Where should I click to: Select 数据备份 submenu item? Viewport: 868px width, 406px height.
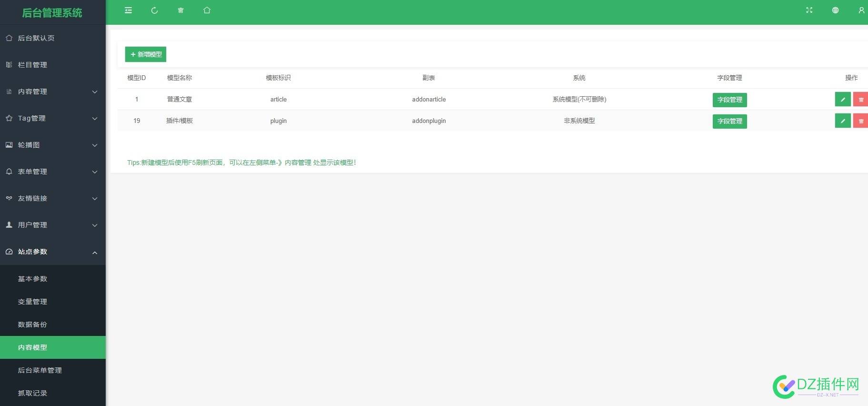(53, 325)
